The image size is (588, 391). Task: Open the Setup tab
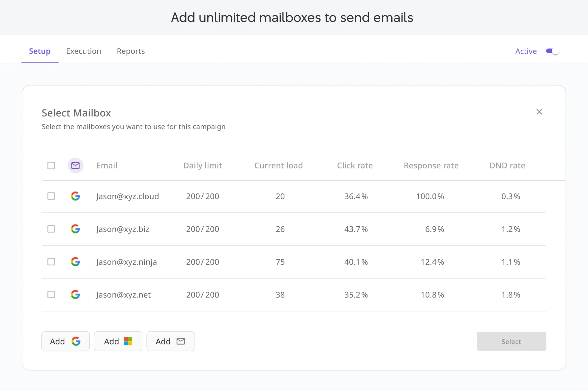point(40,51)
